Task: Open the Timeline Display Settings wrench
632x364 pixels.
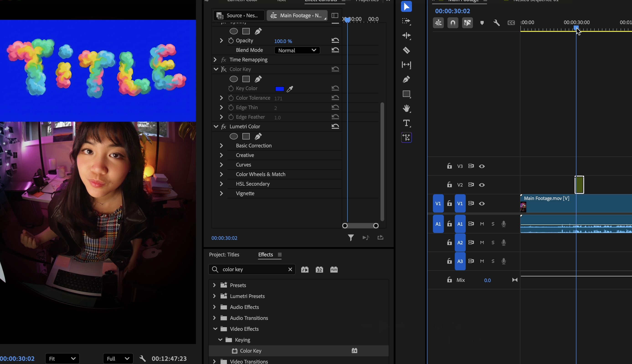Action: click(x=497, y=23)
